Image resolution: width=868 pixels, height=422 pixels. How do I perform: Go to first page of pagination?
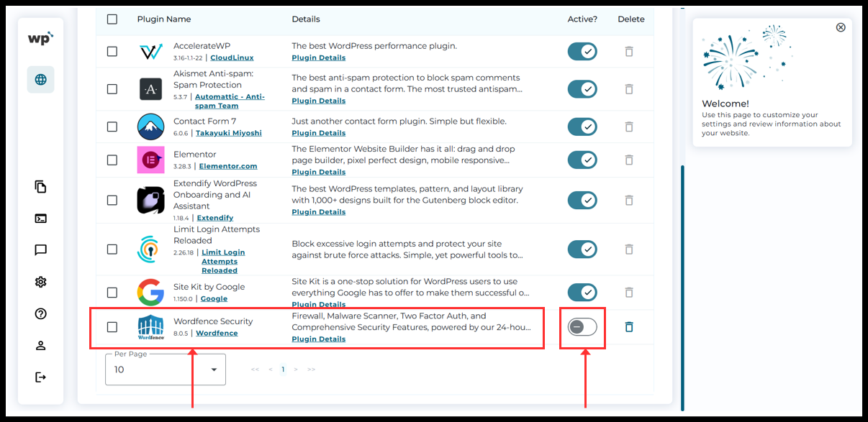coord(255,370)
